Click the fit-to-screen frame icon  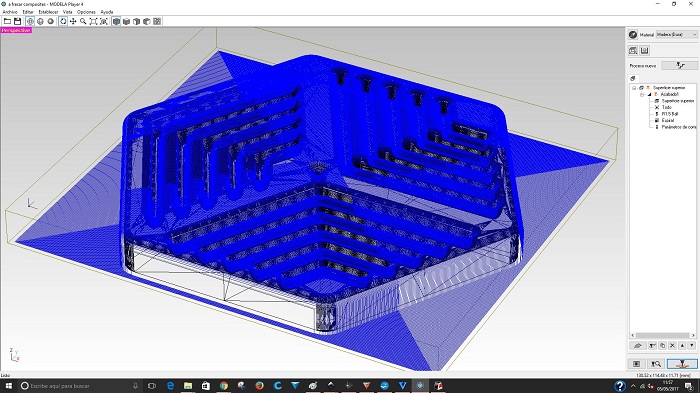tap(93, 21)
